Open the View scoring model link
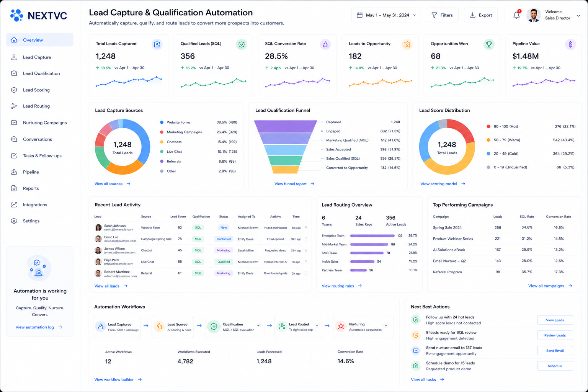The height and width of the screenshot is (392, 588). (x=443, y=184)
